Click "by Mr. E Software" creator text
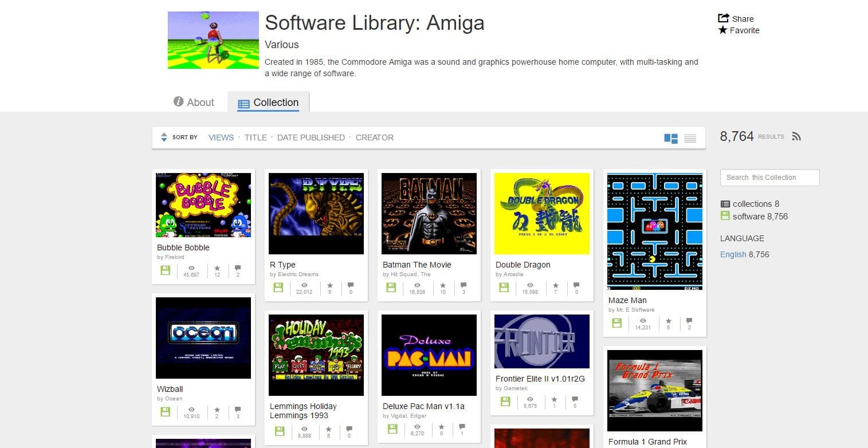868x448 pixels. click(631, 310)
